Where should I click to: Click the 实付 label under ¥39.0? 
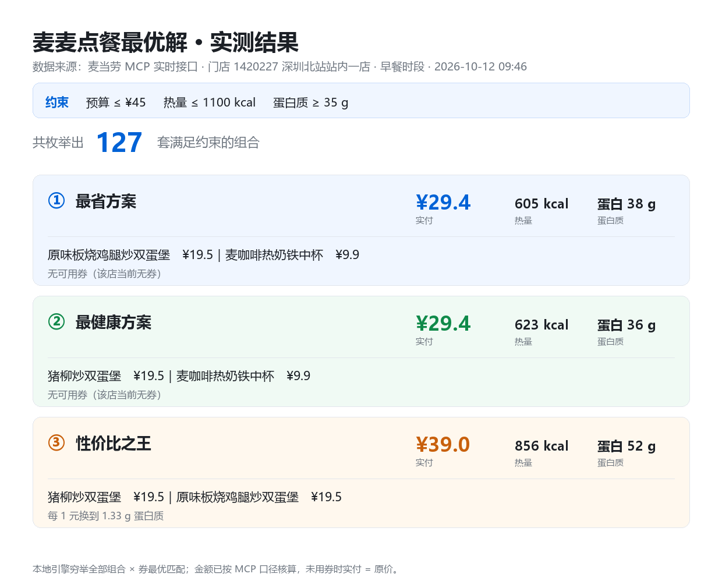click(x=424, y=463)
